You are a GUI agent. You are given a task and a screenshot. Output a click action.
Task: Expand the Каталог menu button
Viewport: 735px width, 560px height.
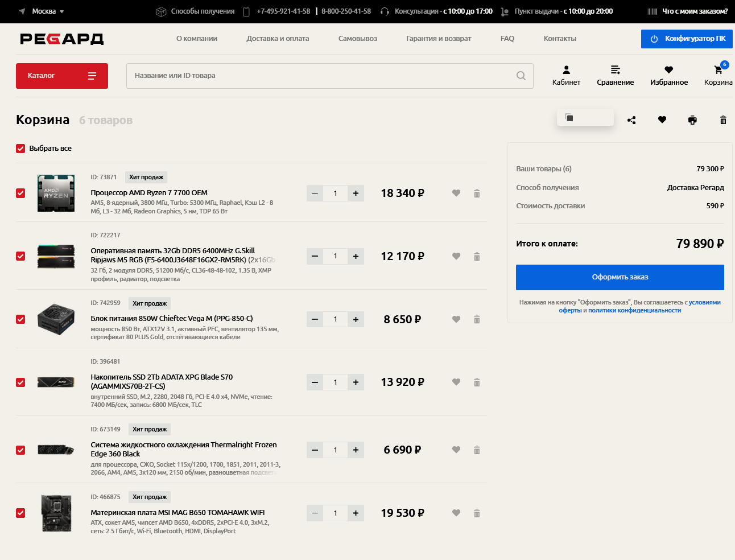[x=62, y=76]
